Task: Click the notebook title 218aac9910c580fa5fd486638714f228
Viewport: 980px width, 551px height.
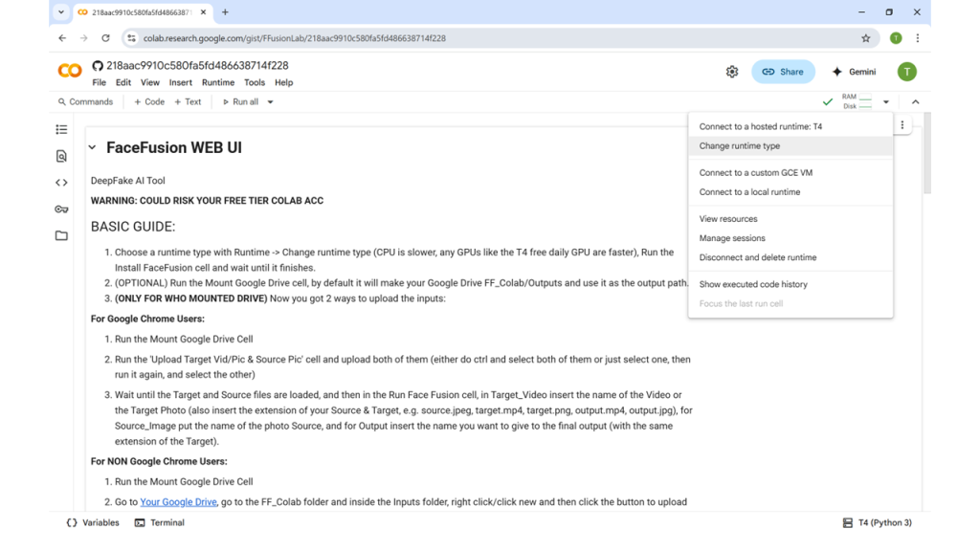Action: coord(197,66)
